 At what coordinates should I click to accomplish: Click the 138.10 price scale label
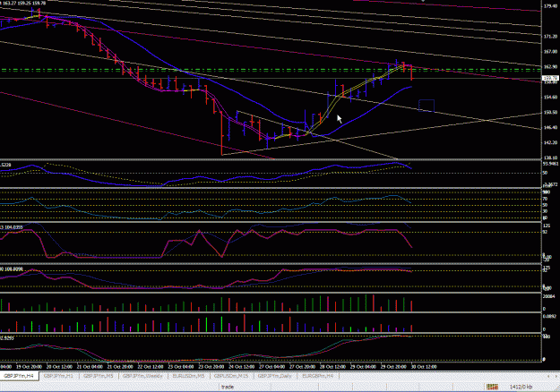[x=550, y=158]
